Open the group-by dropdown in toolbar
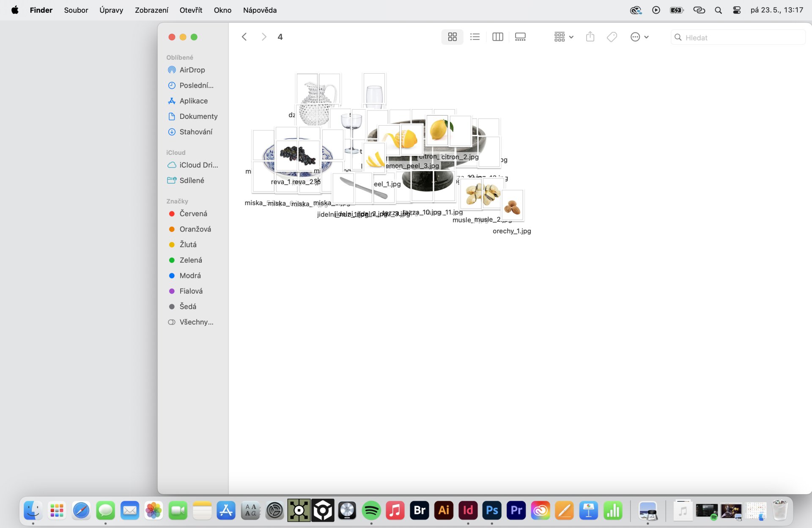Screen dimensions: 812x528 [x=563, y=37]
